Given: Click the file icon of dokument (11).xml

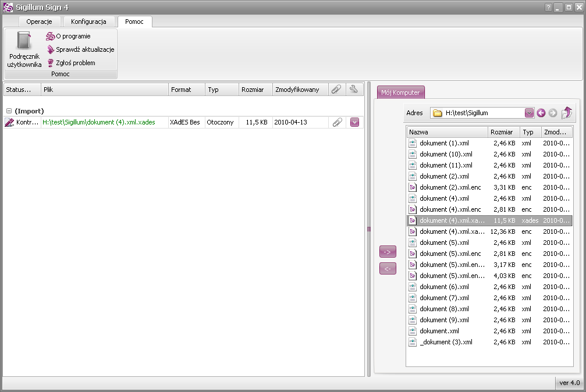Looking at the screenshot, I should (x=413, y=165).
